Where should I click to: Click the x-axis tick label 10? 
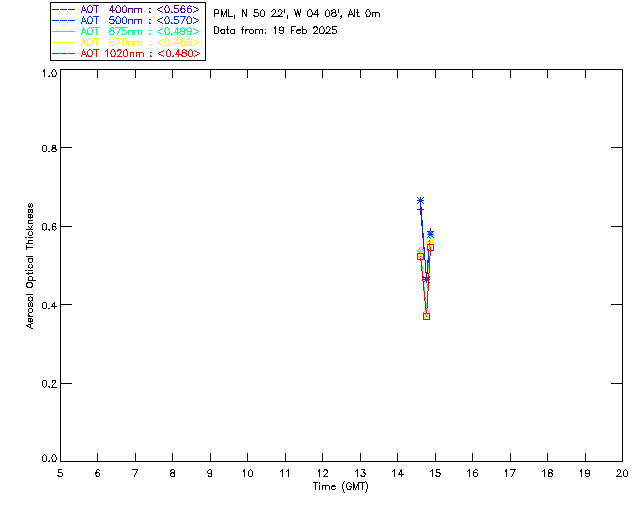click(247, 473)
